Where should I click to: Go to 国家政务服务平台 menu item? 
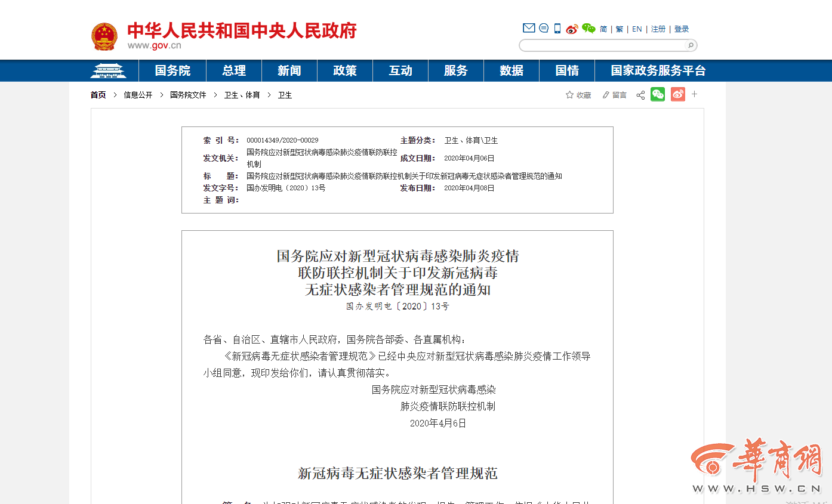pos(658,71)
